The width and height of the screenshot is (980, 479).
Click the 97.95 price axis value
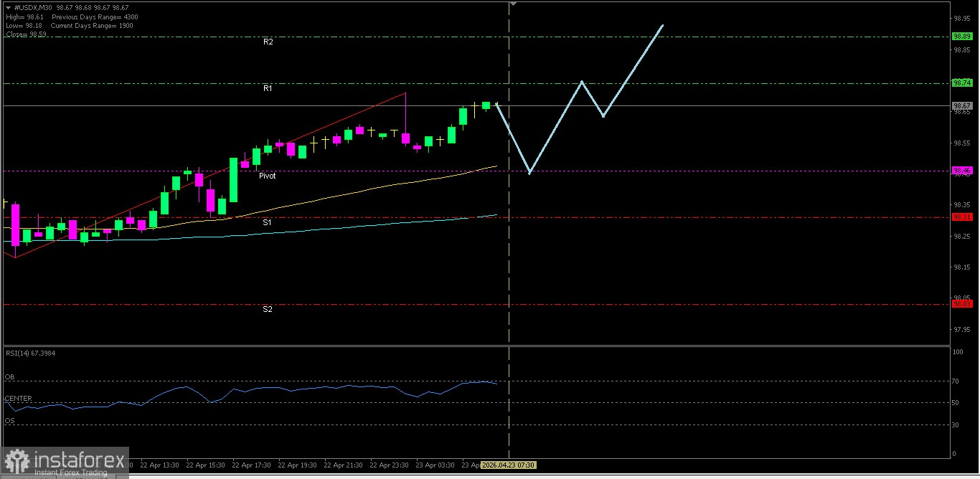coord(962,330)
